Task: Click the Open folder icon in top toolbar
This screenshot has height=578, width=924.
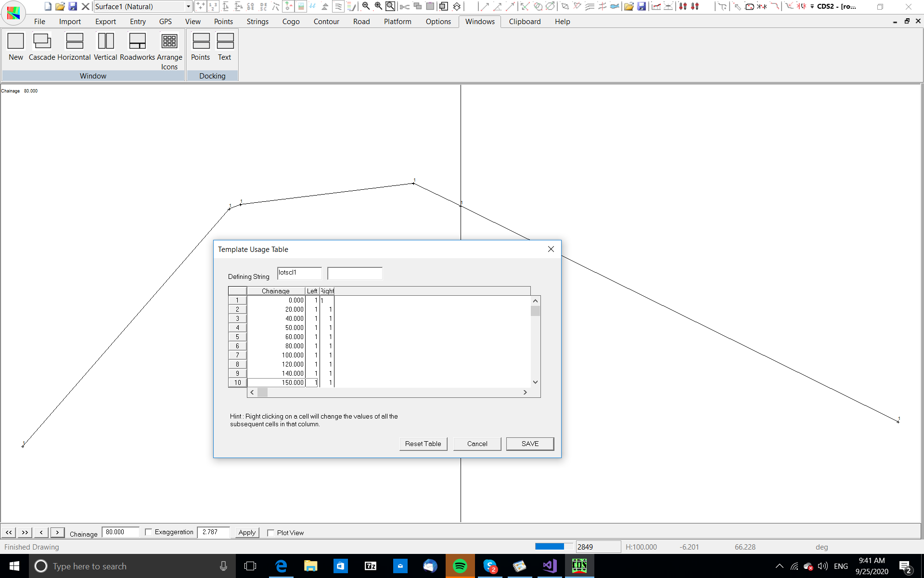Action: click(60, 6)
